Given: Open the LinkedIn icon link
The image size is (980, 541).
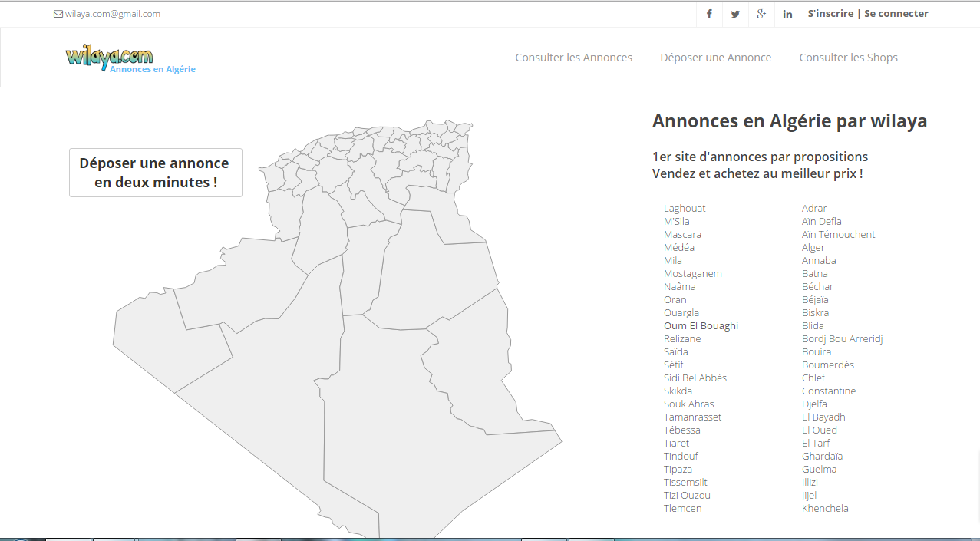Looking at the screenshot, I should [x=787, y=14].
